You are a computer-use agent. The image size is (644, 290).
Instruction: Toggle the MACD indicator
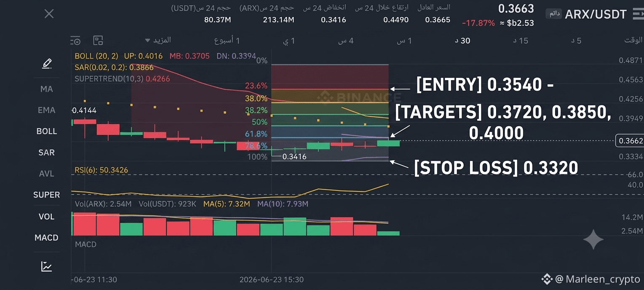pyautogui.click(x=46, y=238)
